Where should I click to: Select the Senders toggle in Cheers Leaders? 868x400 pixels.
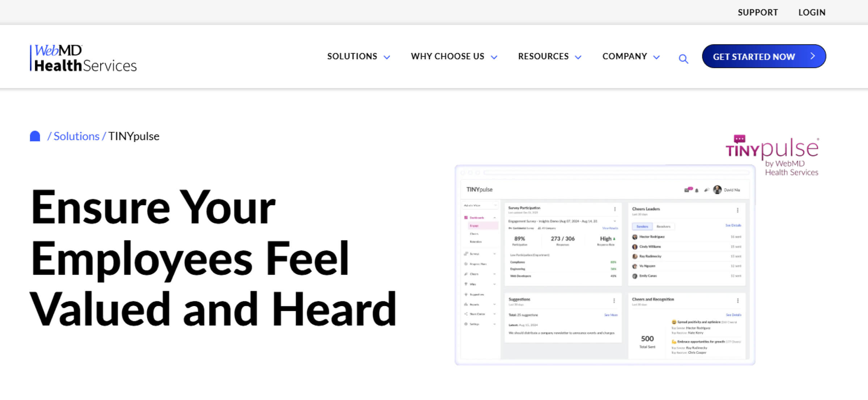pyautogui.click(x=642, y=227)
